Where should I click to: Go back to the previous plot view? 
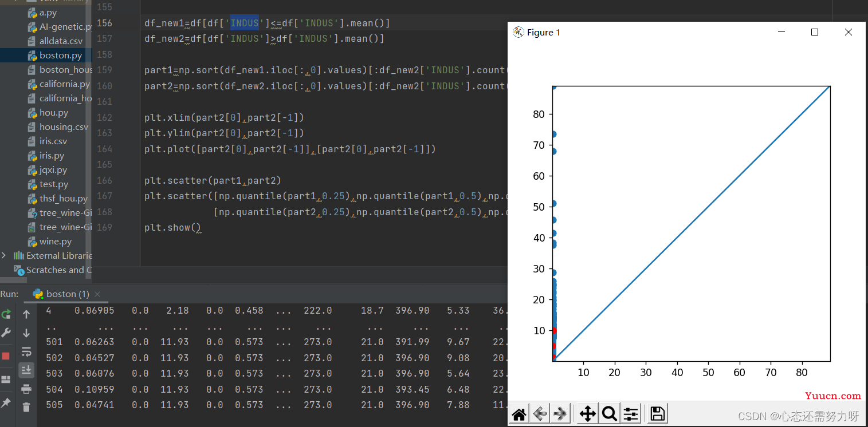pos(540,414)
